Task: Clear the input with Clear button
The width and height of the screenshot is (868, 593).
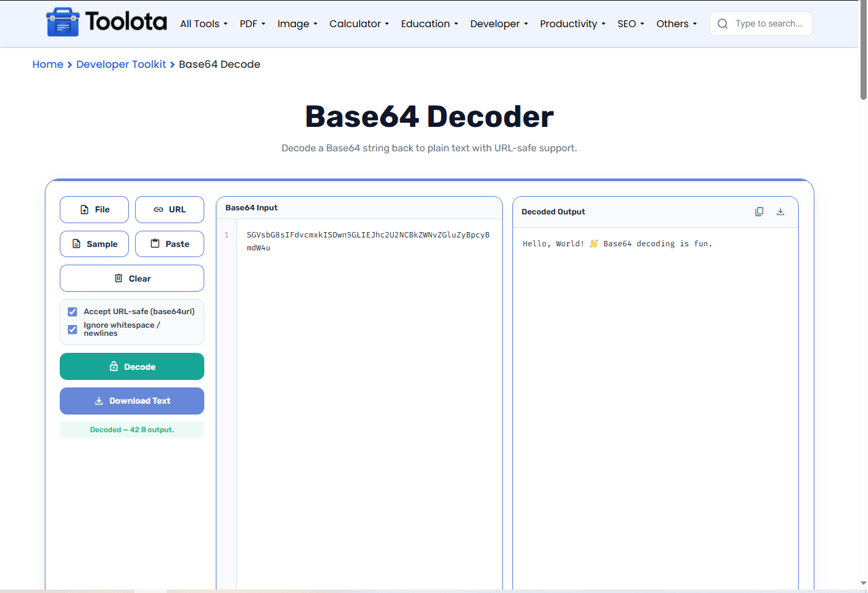Action: point(132,278)
